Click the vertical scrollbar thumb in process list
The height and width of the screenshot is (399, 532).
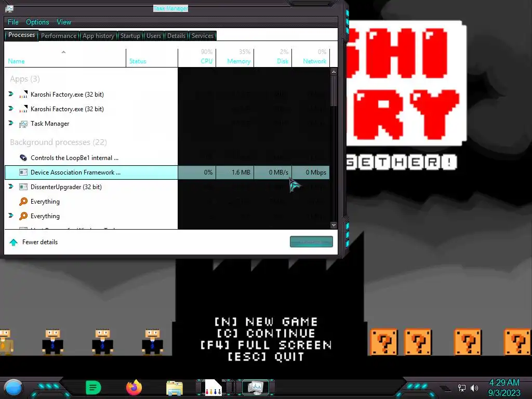[x=334, y=90]
